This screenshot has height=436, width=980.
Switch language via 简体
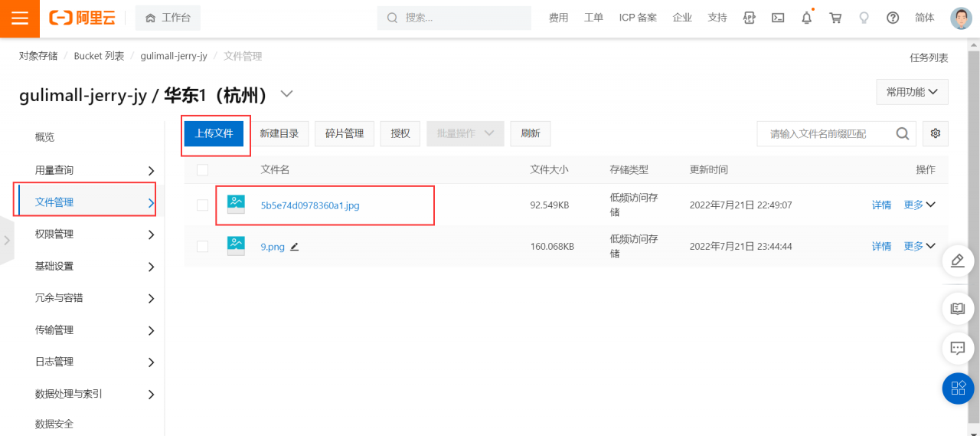tap(925, 18)
